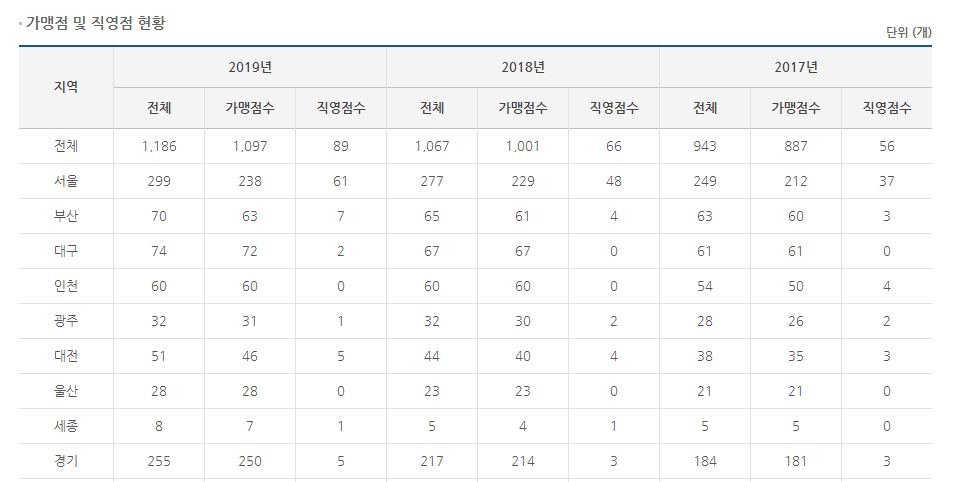Viewport: 953px width, 482px height.
Task: Click 인천 2017 total '54'
Action: coord(705,286)
